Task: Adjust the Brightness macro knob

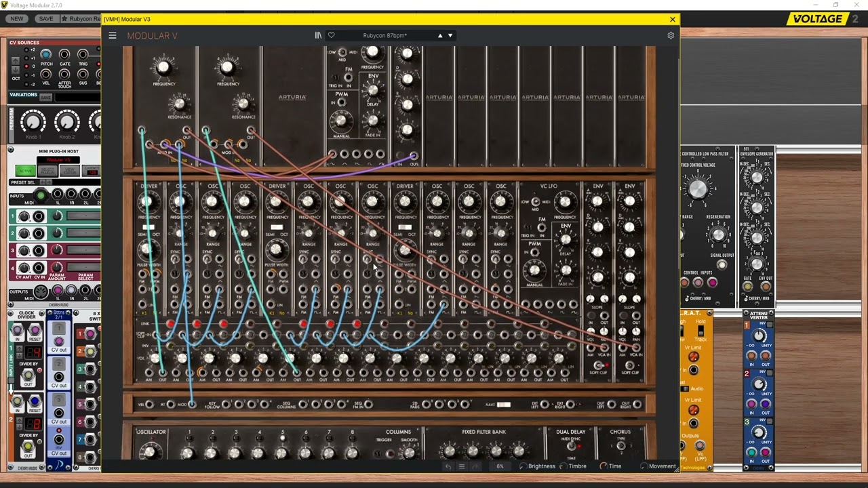Action: coord(524,466)
